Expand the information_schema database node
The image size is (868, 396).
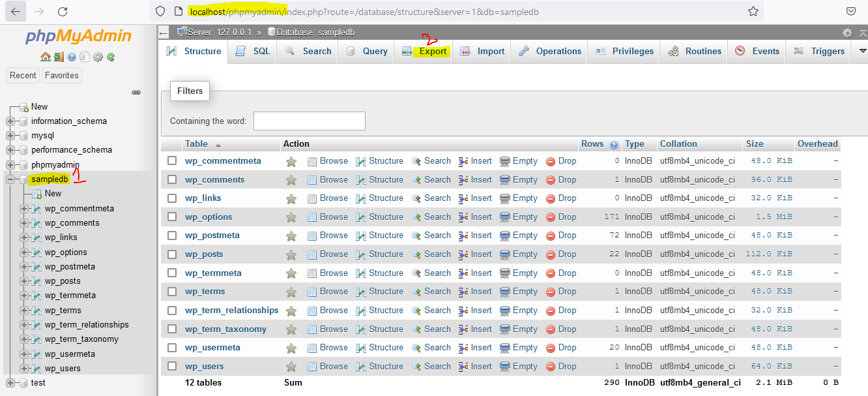[10, 121]
